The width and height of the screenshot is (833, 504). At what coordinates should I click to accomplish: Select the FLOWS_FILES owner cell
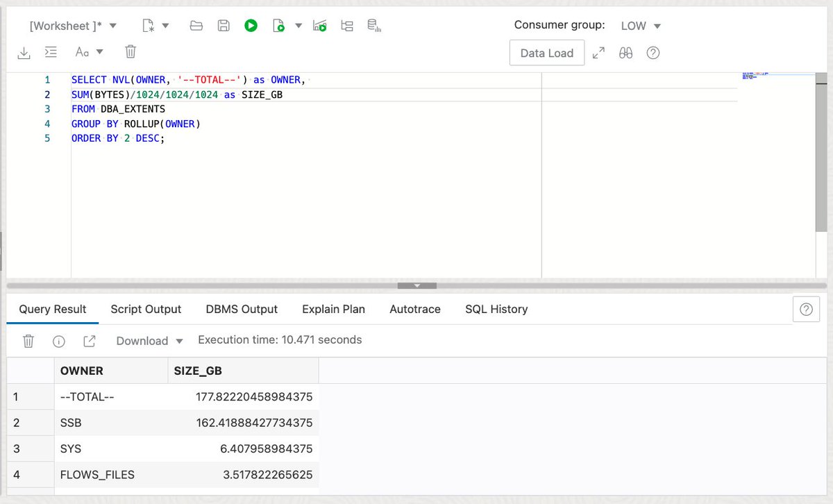click(x=111, y=476)
